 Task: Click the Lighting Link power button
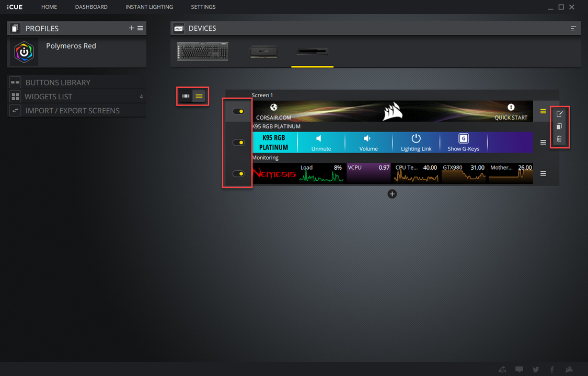click(x=416, y=143)
